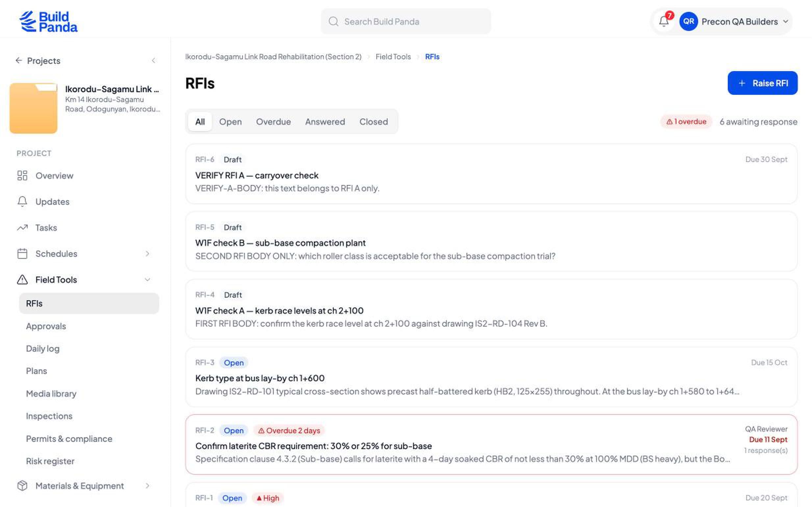Open Plans in the sidebar
This screenshot has width=812, height=507.
[x=36, y=371]
